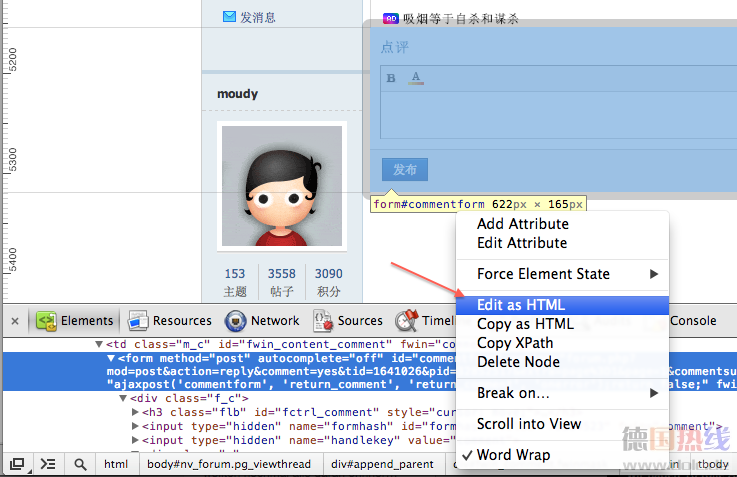This screenshot has height=477, width=737.
Task: Choose Copy XPath menu item
Action: 515,343
